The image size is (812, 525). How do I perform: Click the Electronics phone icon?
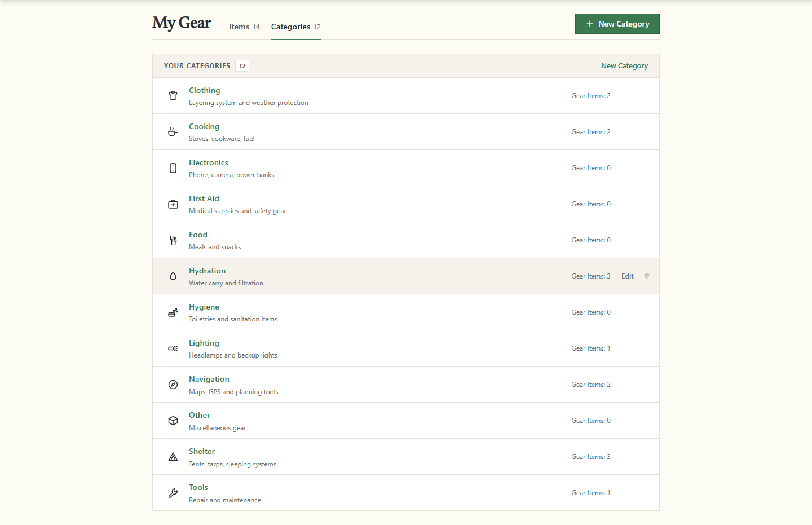click(x=173, y=168)
